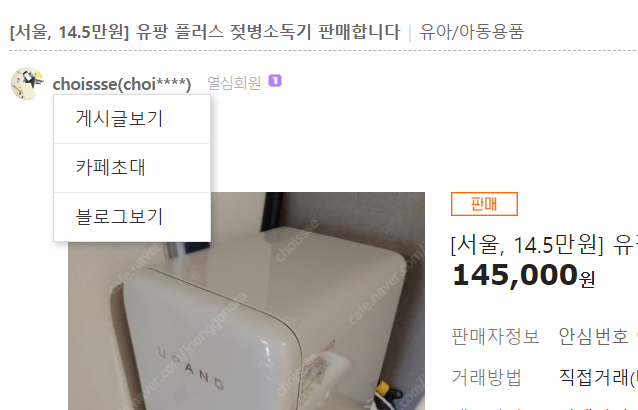The image size is (638, 410).
Task: Click the 145,000원 price text
Action: click(524, 275)
